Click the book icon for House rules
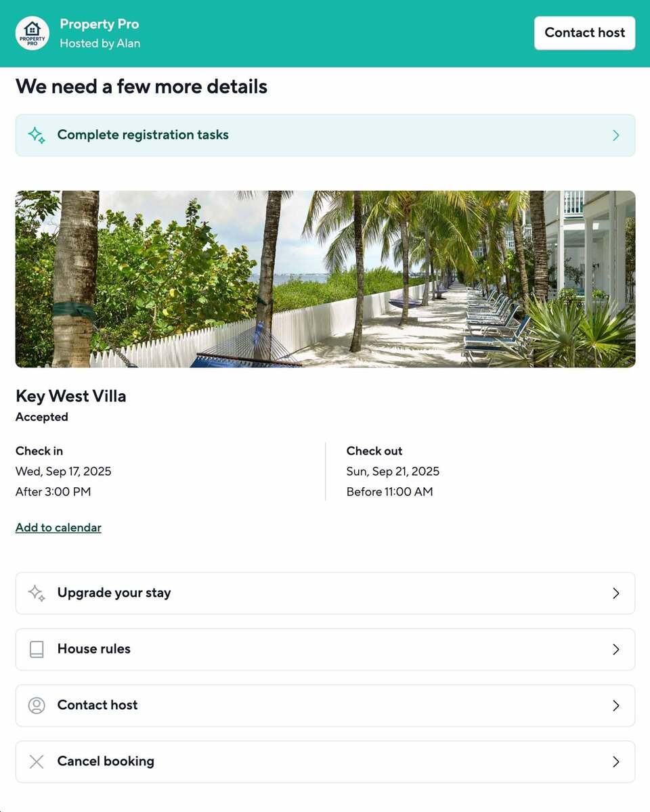Screen dimensions: 650x812 pos(37,650)
